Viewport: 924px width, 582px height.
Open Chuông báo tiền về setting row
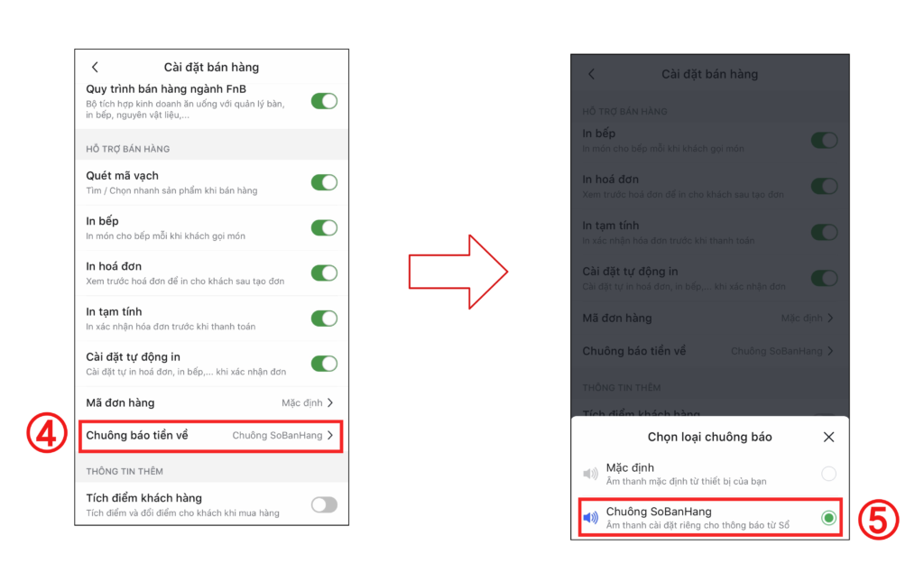coord(211,436)
